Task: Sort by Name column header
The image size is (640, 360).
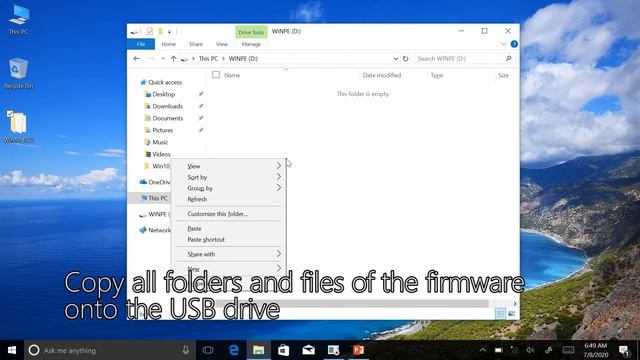Action: (232, 75)
